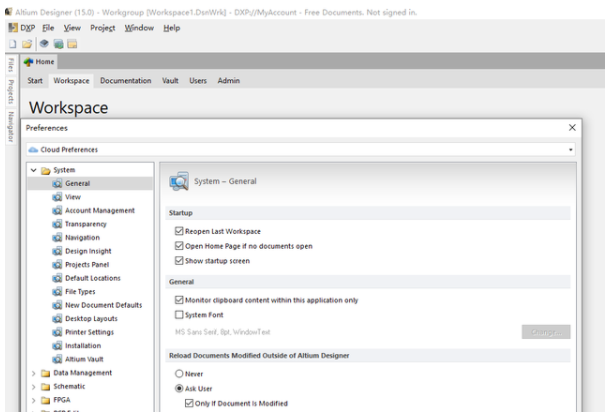The image size is (612, 415).
Task: Open the Vault page tab
Action: pos(170,81)
